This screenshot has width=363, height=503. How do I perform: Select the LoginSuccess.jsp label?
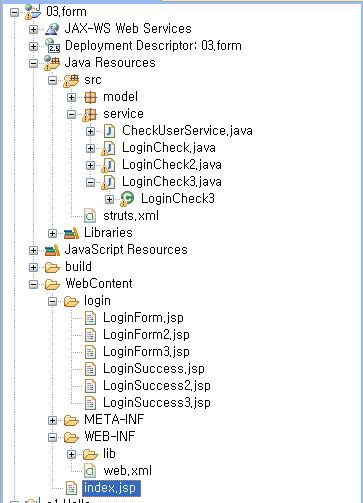pos(154,369)
